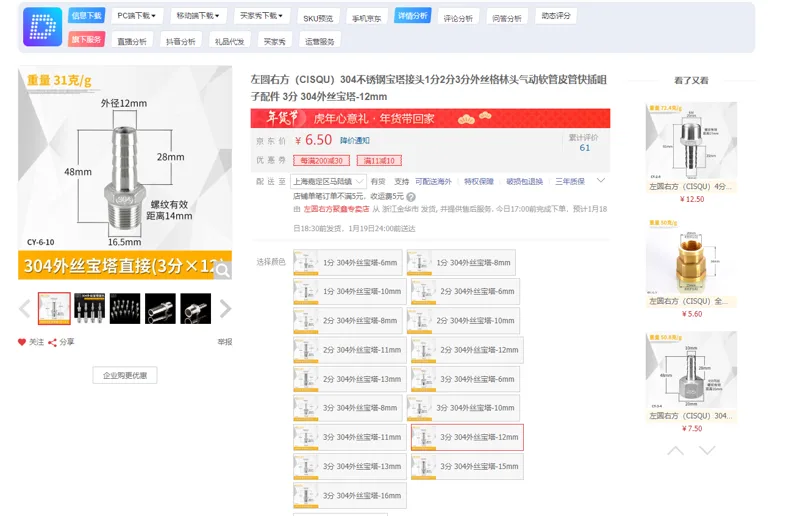Open delivery address dropdown 上海嘉定区马陆镇

328,181
